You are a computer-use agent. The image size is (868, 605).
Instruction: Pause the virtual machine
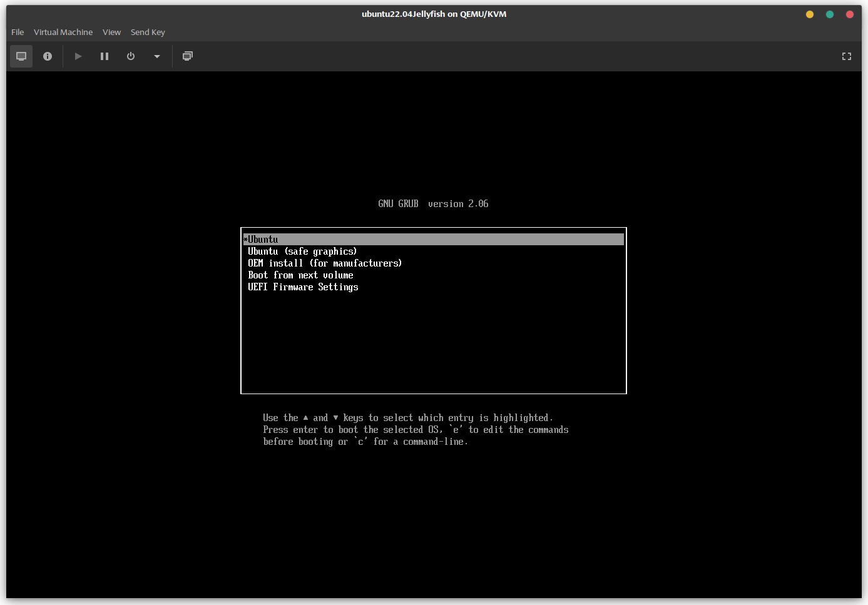[x=105, y=56]
